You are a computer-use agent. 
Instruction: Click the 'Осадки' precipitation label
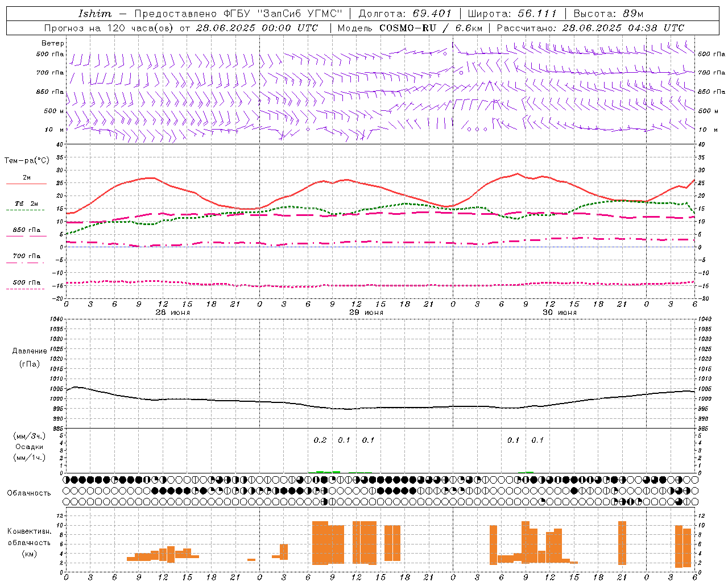(x=29, y=447)
